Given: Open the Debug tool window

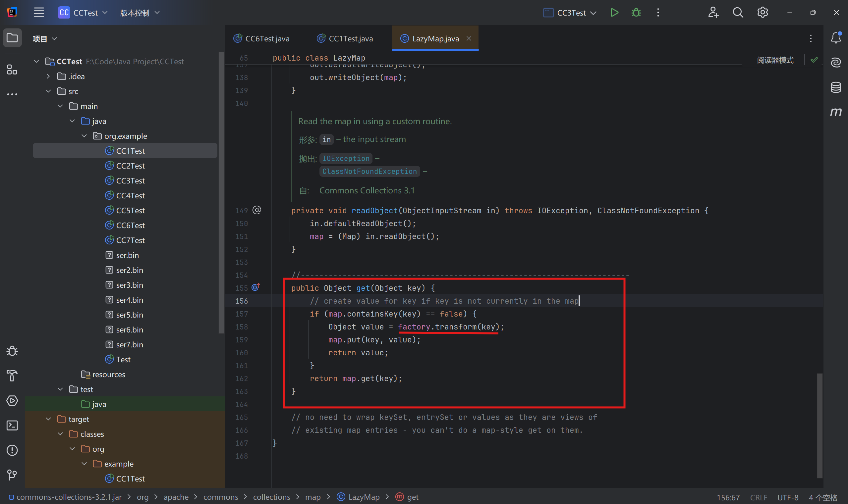Looking at the screenshot, I should click(12, 351).
